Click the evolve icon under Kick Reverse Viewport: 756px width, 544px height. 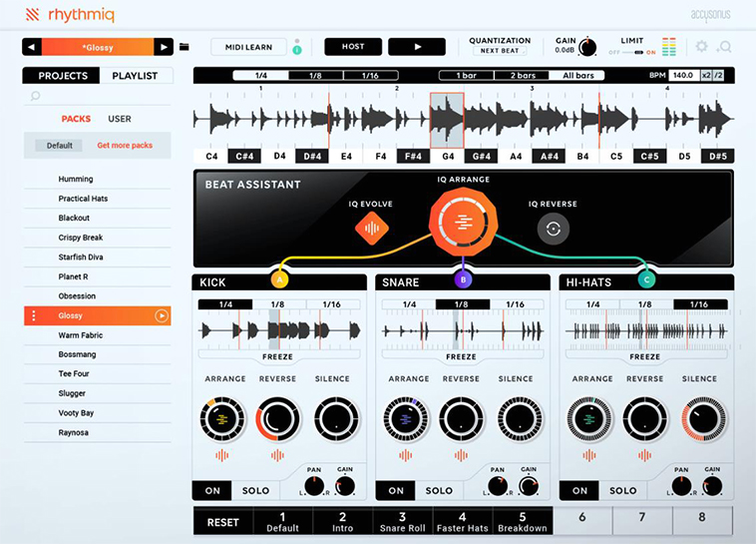[x=277, y=455]
